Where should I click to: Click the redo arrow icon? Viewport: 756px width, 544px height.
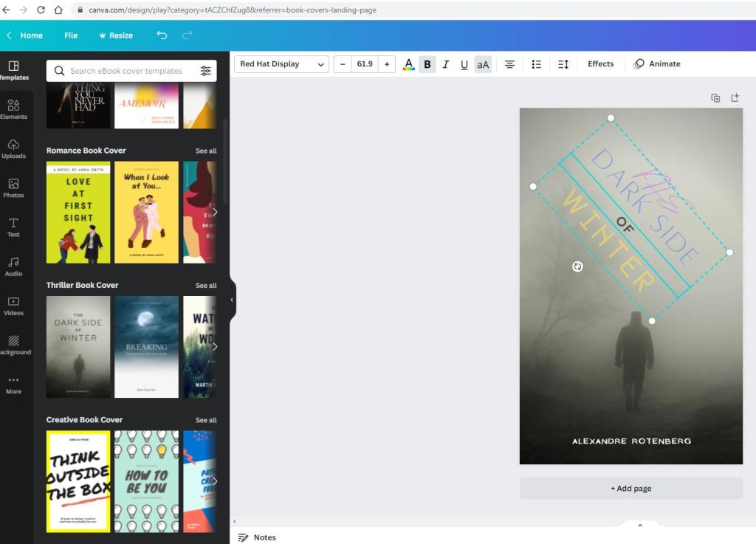[187, 35]
